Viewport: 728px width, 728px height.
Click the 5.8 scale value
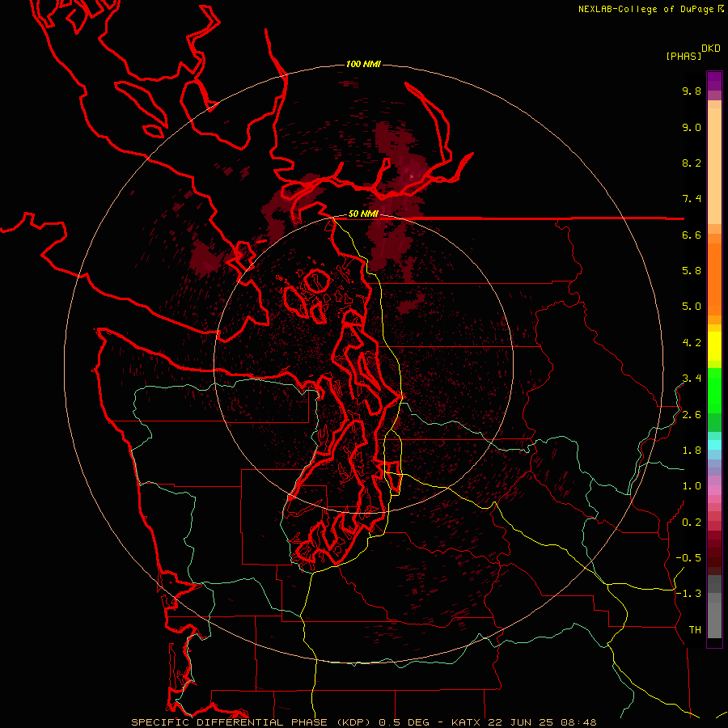tap(692, 271)
